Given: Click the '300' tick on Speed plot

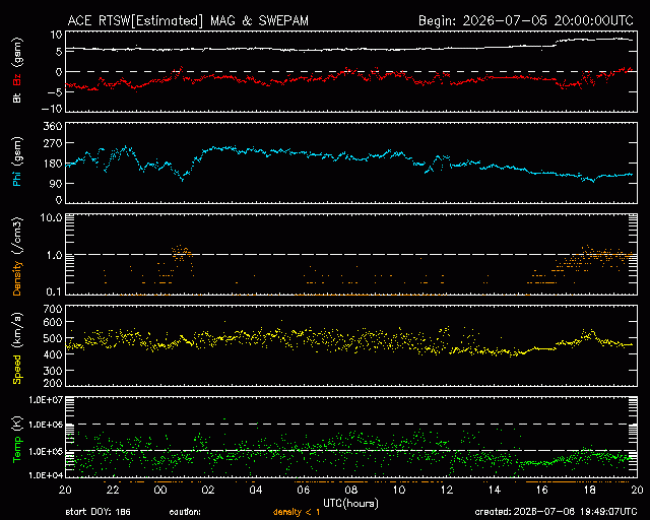Looking at the screenshot, I should tap(53, 371).
